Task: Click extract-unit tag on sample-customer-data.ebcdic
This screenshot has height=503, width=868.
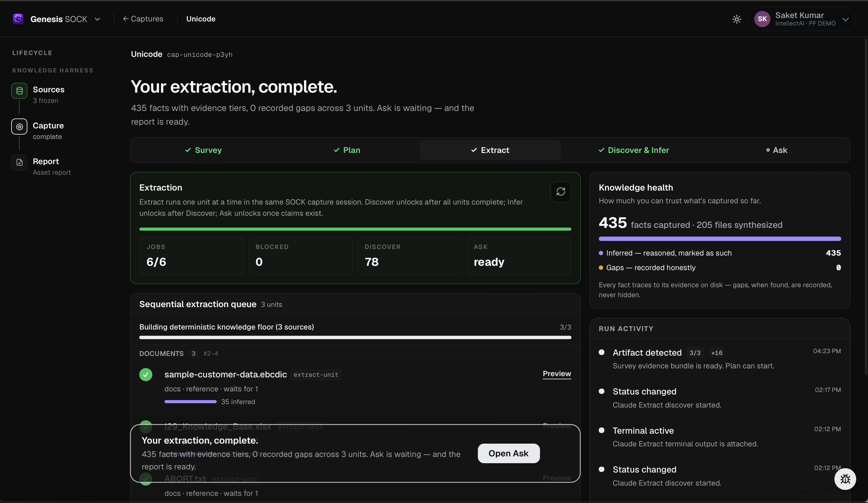Action: [316, 375]
